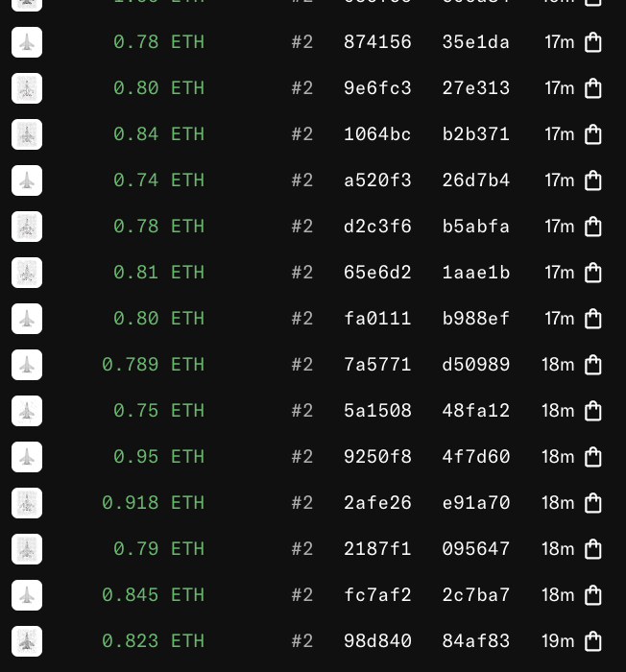The image size is (626, 672).
Task: Open the jet thumbnail on the 0.74 ETH row
Action: pyautogui.click(x=27, y=180)
